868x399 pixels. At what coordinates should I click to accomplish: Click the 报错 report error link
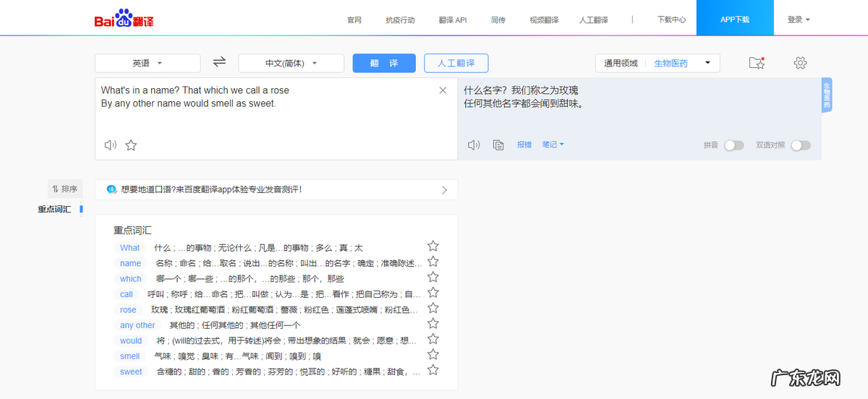click(524, 145)
